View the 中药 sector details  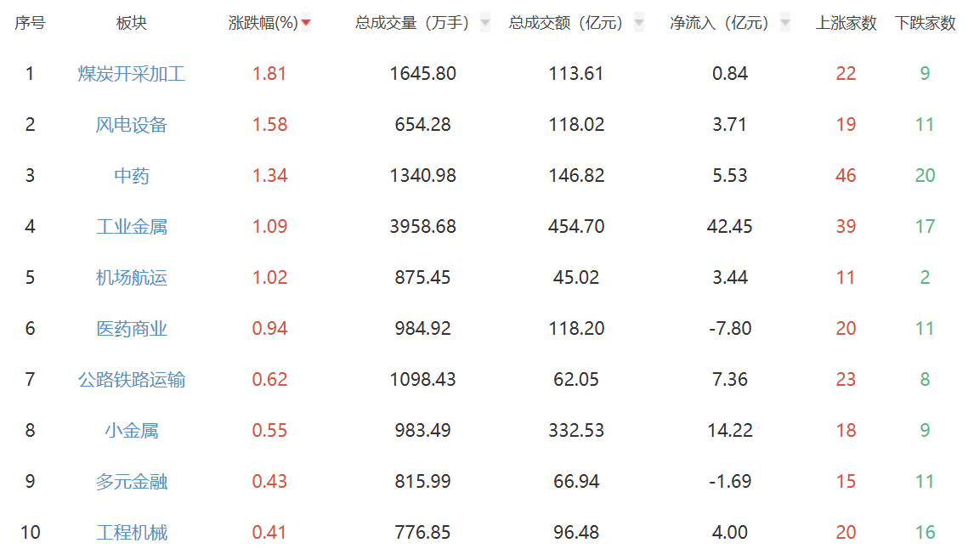tap(131, 176)
